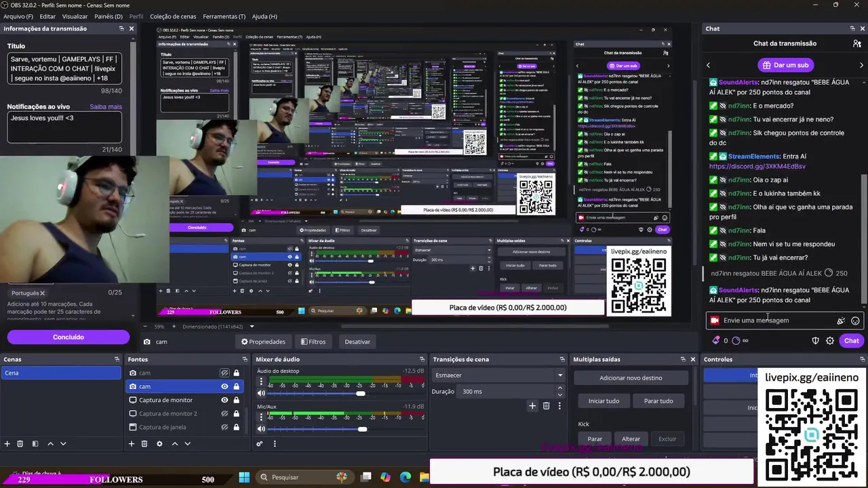868x488 pixels.
Task: Move source down in Fontes toolbar
Action: 187,444
